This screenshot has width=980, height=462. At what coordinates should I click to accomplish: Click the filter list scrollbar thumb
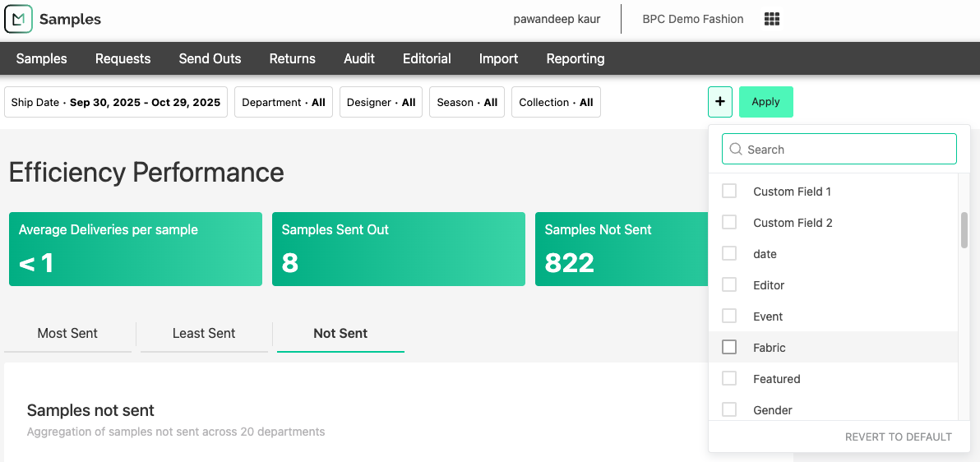[x=964, y=230]
